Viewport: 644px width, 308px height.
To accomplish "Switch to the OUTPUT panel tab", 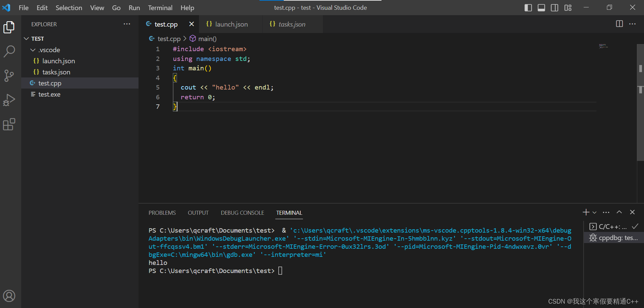I will [x=198, y=213].
